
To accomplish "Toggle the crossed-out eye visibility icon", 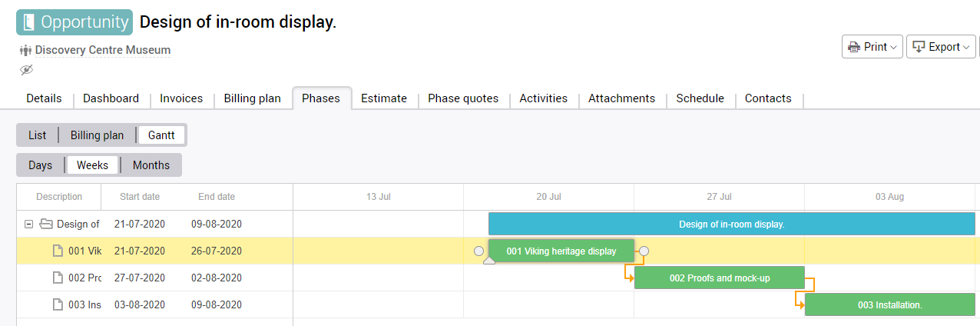I will (27, 70).
